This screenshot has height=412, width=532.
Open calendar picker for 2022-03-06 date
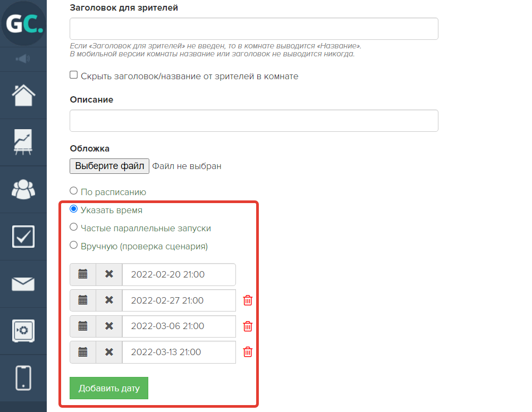(83, 326)
